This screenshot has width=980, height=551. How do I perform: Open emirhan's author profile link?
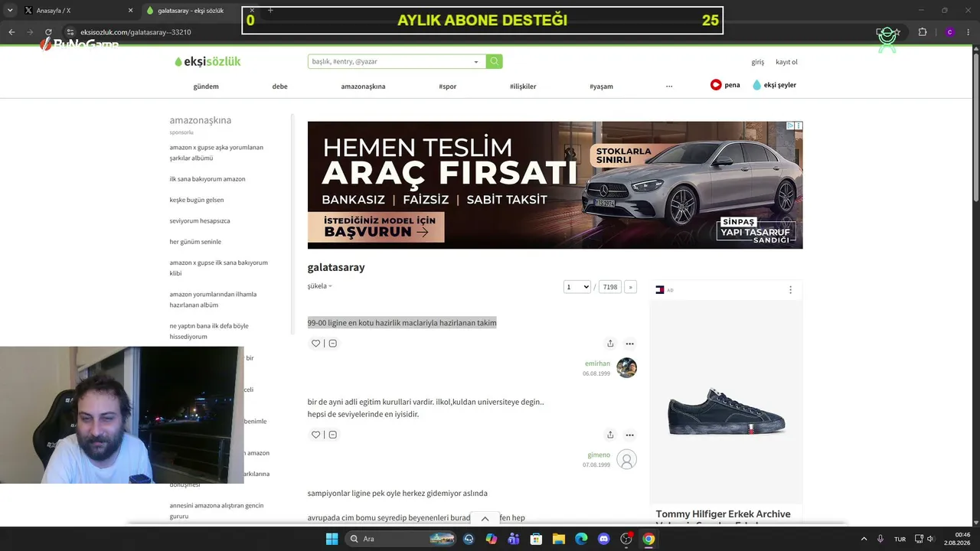597,364
